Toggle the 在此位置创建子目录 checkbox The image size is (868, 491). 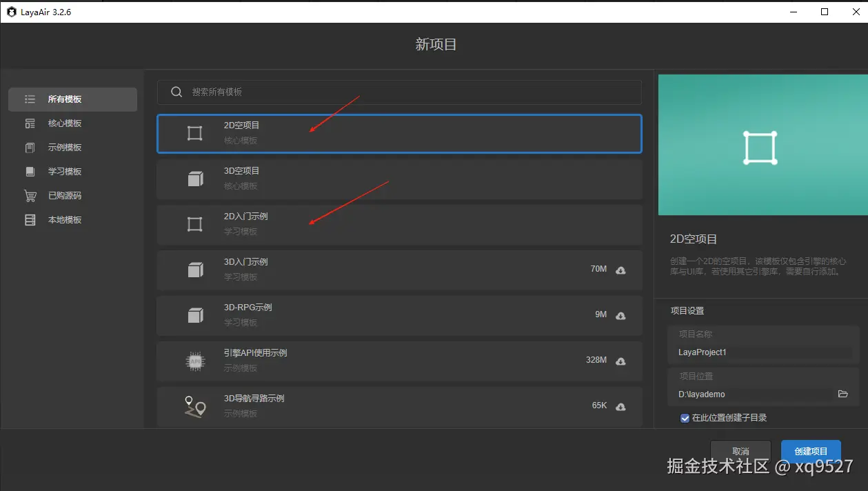point(685,418)
